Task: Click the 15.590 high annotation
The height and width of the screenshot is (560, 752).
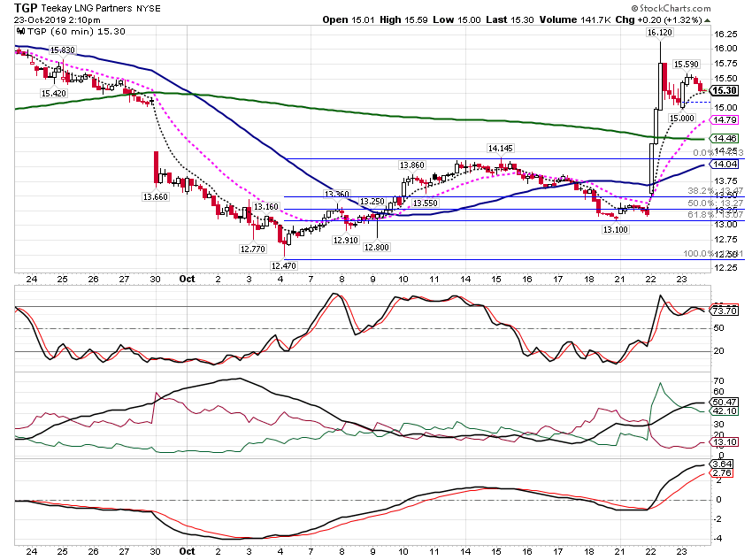Action: tap(687, 65)
